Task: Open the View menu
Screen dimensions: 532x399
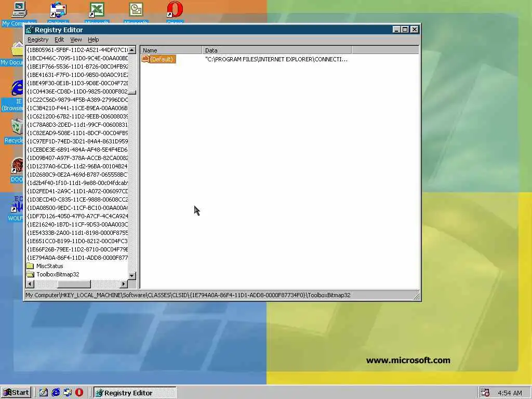Action: pyautogui.click(x=76, y=39)
